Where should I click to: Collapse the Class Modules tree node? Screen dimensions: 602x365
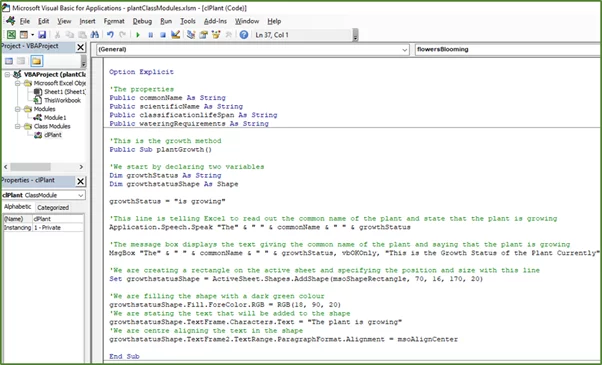point(18,126)
